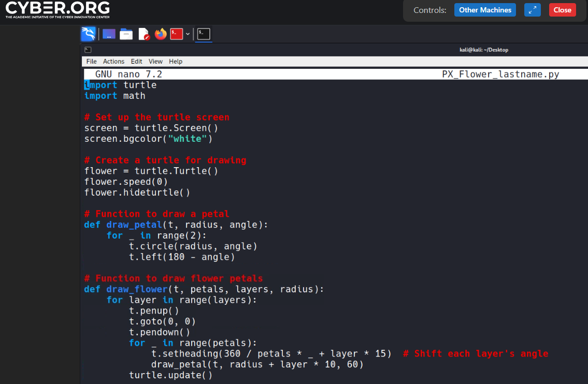This screenshot has height=384, width=588.
Task: Launch Firefox browser from the panel
Action: [161, 34]
